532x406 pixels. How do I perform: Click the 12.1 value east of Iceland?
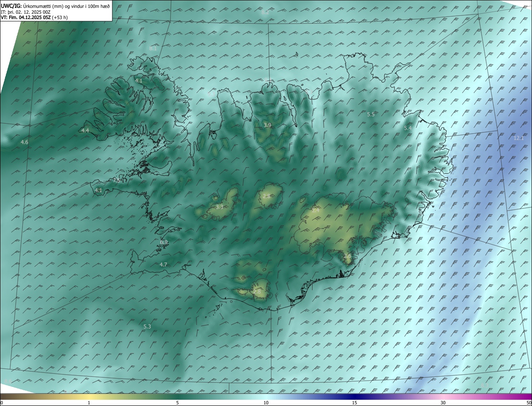[x=519, y=138]
